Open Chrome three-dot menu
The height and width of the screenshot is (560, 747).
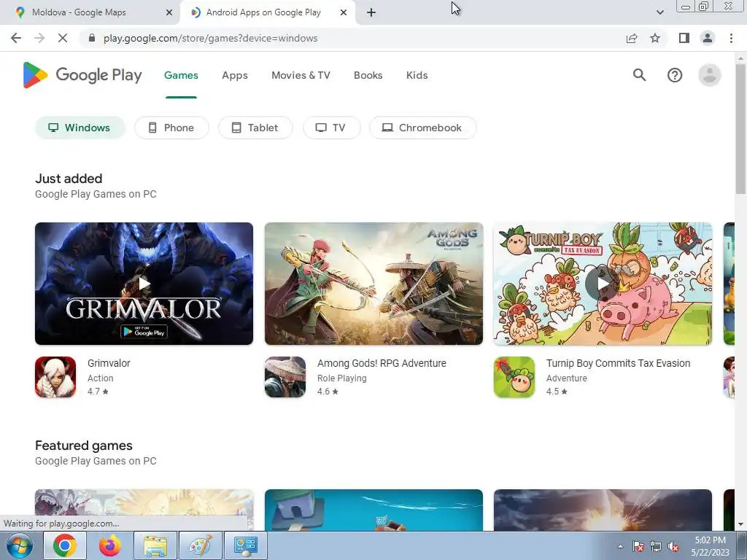(731, 38)
